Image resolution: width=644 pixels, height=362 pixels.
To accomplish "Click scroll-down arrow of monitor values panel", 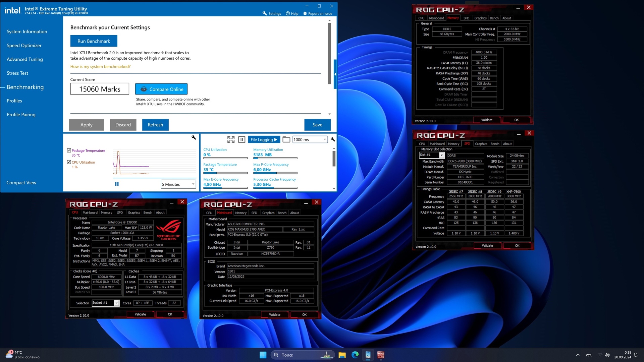I will coord(334,189).
